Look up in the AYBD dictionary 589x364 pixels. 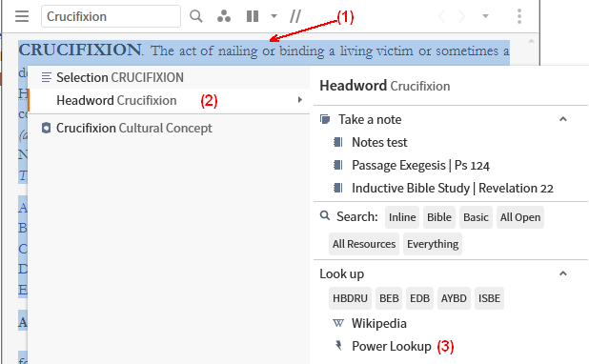tap(454, 298)
